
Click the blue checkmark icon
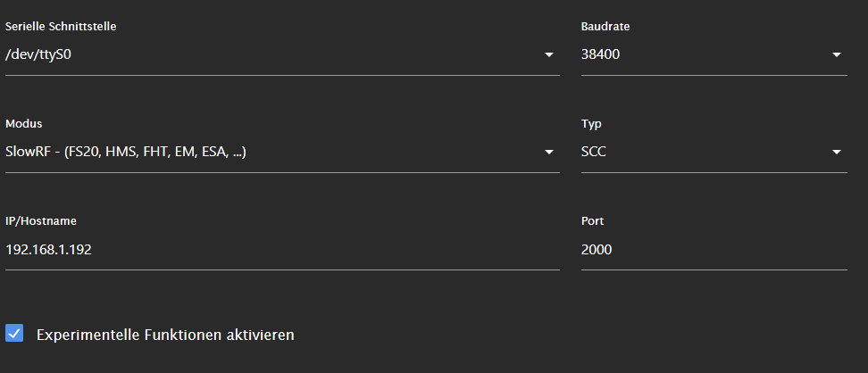pyautogui.click(x=14, y=334)
